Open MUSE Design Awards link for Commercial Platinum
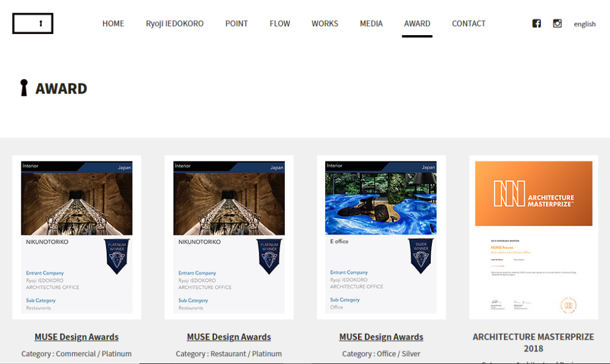The width and height of the screenshot is (610, 364). (x=77, y=337)
